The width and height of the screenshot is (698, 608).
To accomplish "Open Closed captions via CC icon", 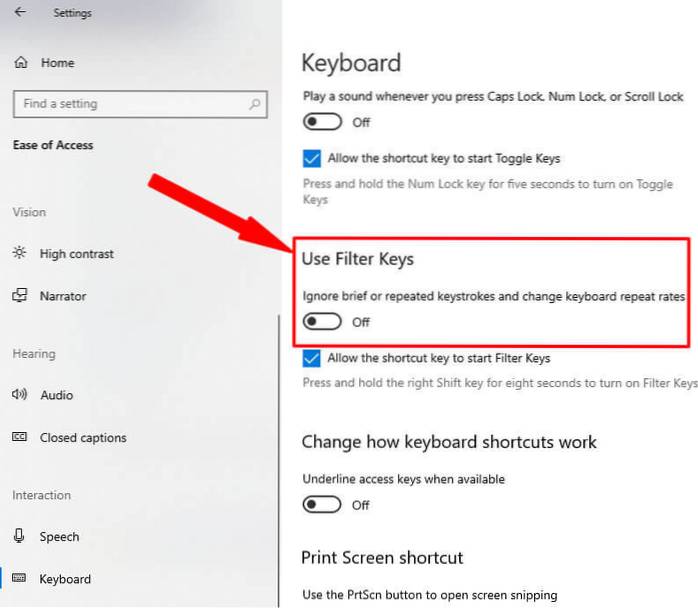I will 20,437.
